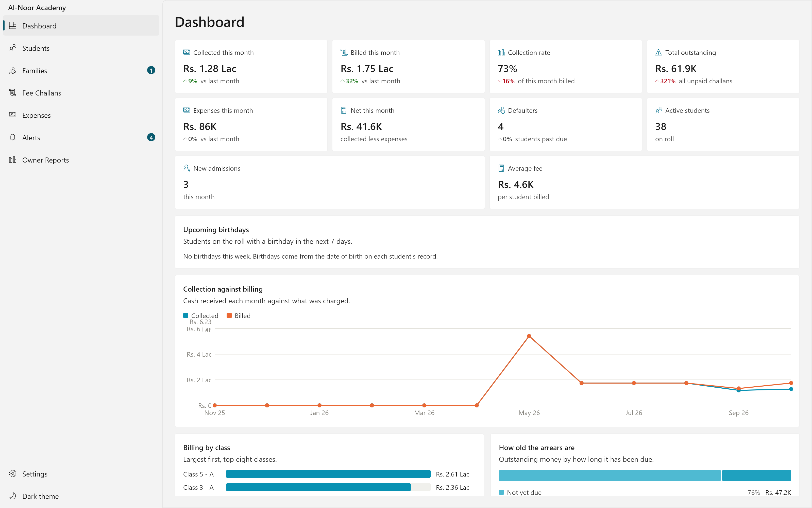This screenshot has width=812, height=508.
Task: Click the Fee Challans receipt icon
Action: 13,93
